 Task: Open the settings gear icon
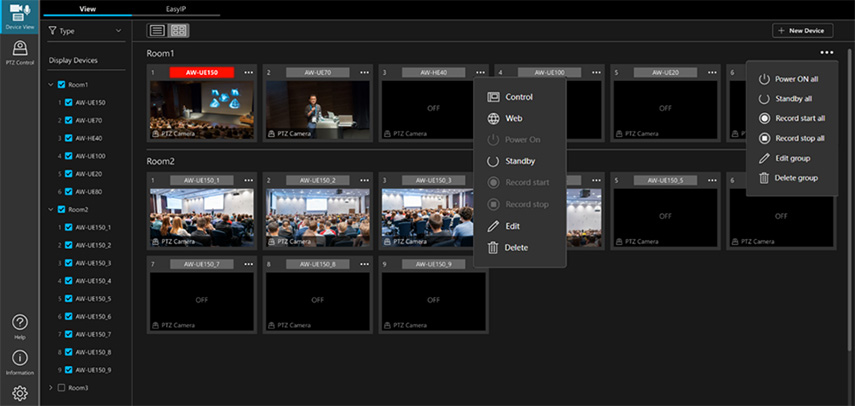[x=20, y=393]
